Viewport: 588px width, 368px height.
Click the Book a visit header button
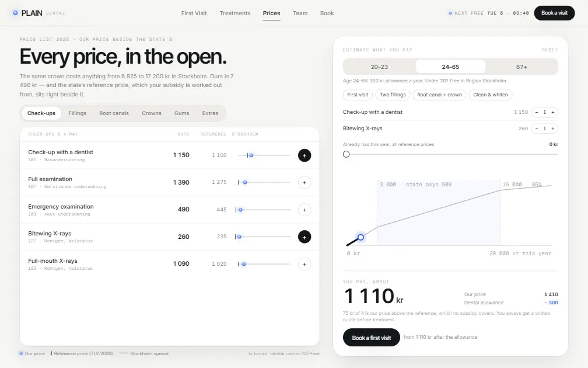coord(554,13)
